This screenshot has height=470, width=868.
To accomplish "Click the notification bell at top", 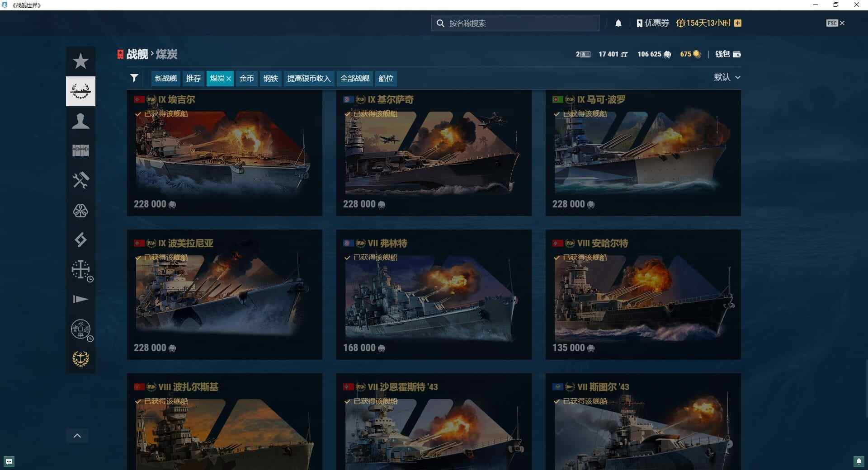I will pos(619,23).
